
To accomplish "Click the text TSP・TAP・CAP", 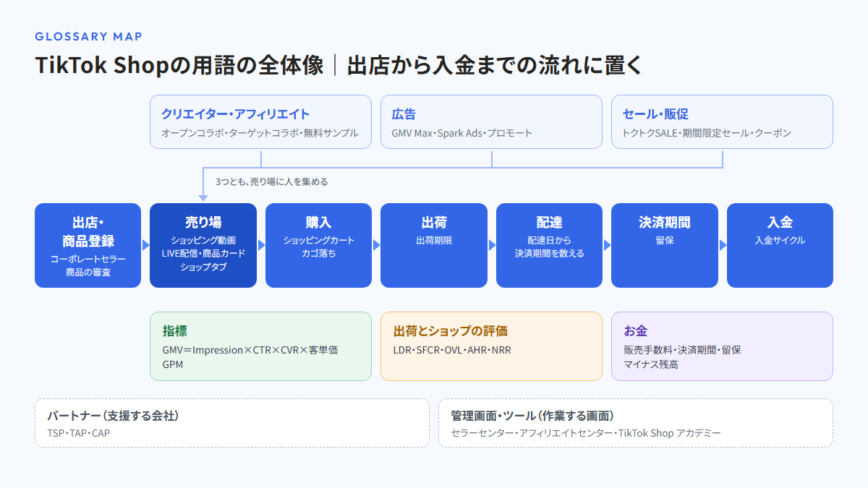I will (78, 433).
